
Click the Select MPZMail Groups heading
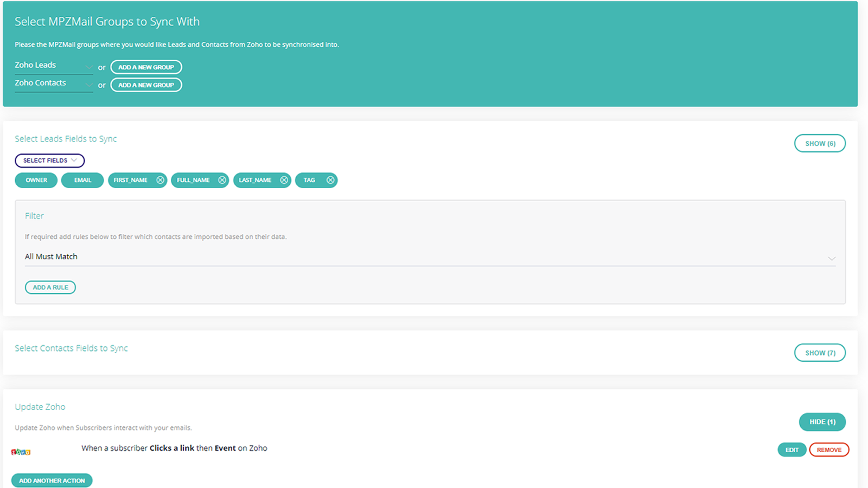point(107,22)
